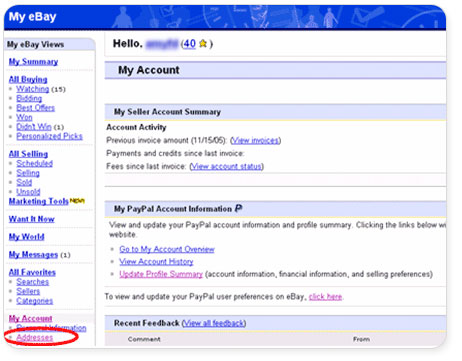Screen dimensions: 462x361
Task: Open favorite Categories
Action: pyautogui.click(x=35, y=301)
